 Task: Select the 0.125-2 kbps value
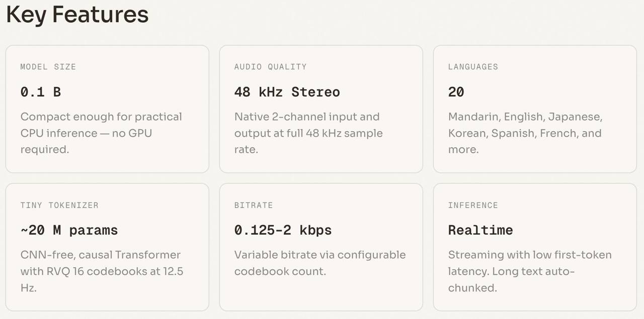[x=283, y=230]
